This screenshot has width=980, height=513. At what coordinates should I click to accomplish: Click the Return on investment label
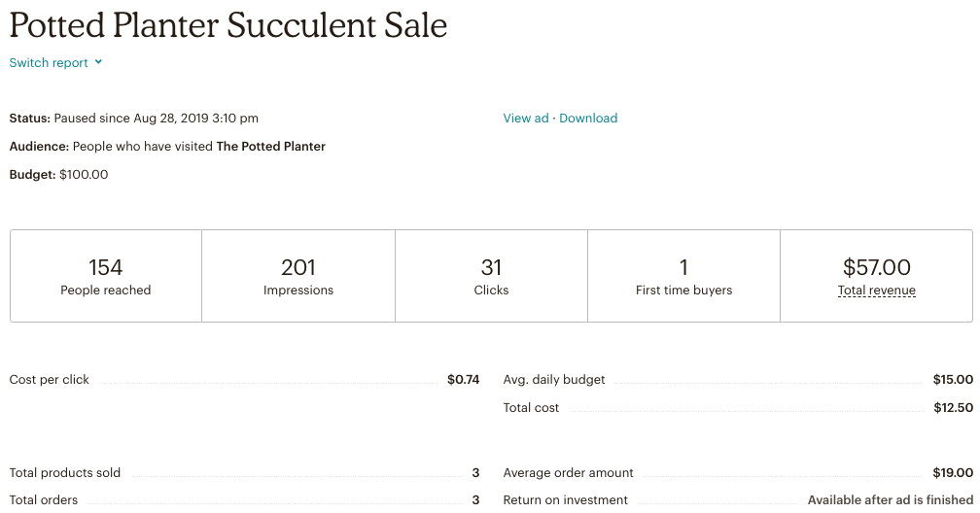pyautogui.click(x=565, y=500)
